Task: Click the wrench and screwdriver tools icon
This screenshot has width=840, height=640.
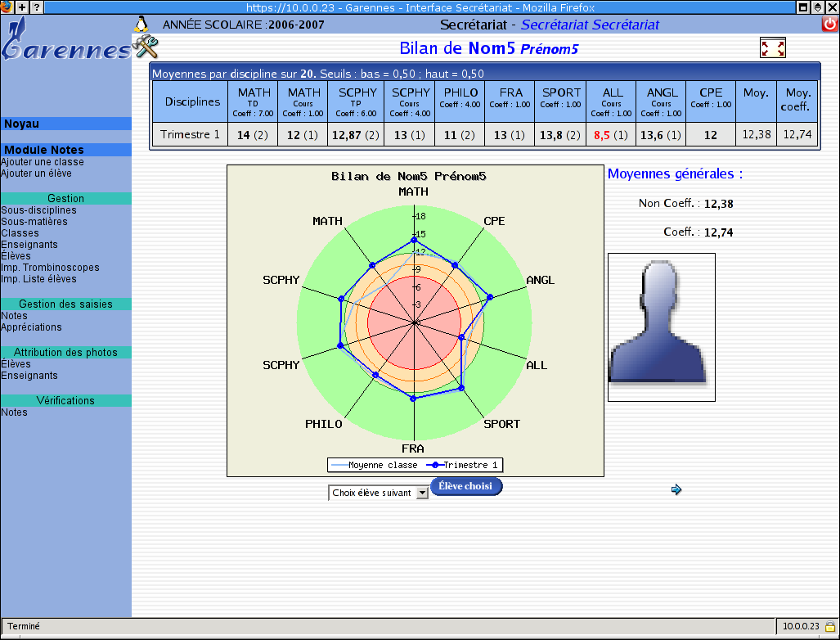Action: coord(144,46)
